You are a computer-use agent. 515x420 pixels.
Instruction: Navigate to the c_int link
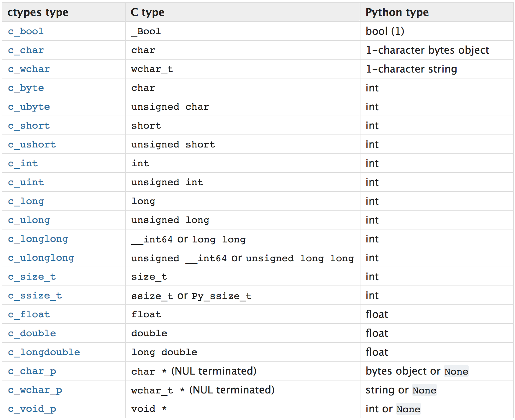(x=23, y=163)
